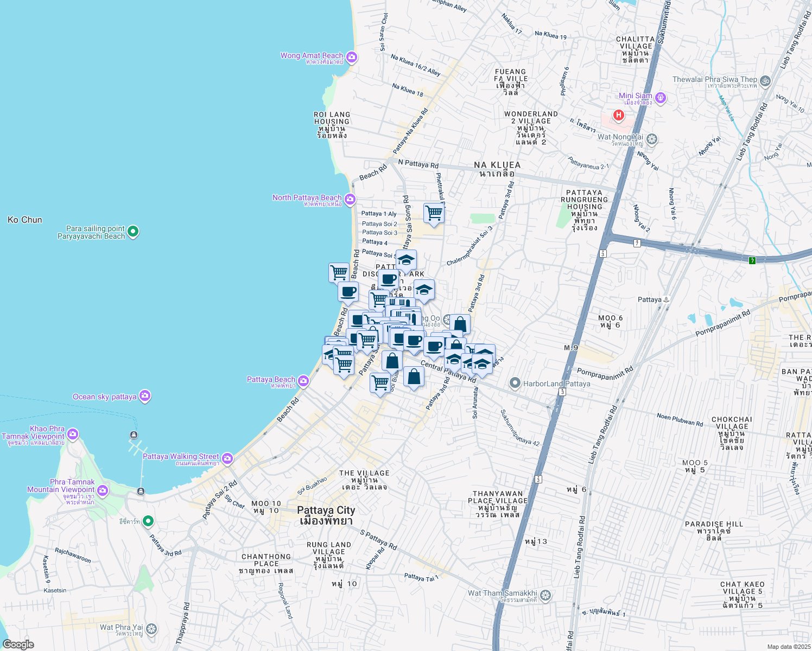Select the shopping bag marker by Pattaya 3rd Rd

tap(460, 324)
